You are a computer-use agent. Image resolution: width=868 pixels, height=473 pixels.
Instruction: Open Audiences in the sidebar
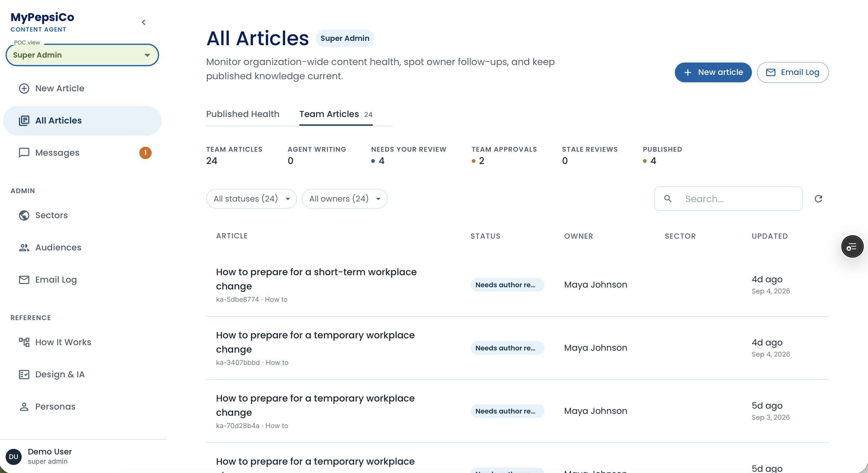point(82,248)
